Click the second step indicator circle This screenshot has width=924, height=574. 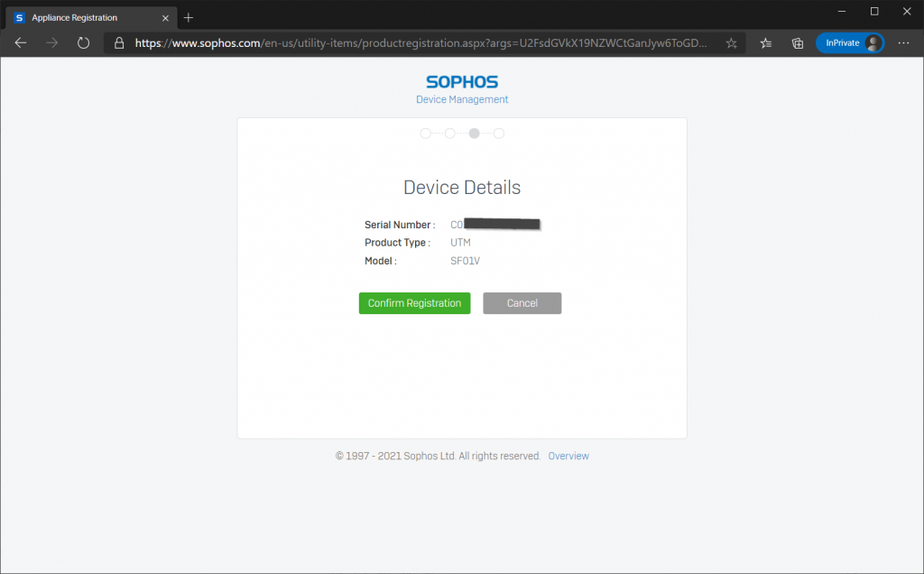click(450, 134)
